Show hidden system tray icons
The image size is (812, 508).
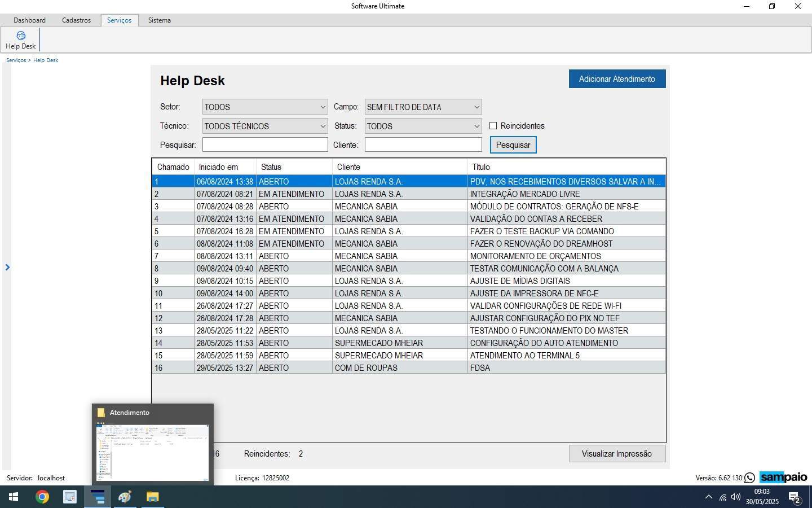point(709,497)
